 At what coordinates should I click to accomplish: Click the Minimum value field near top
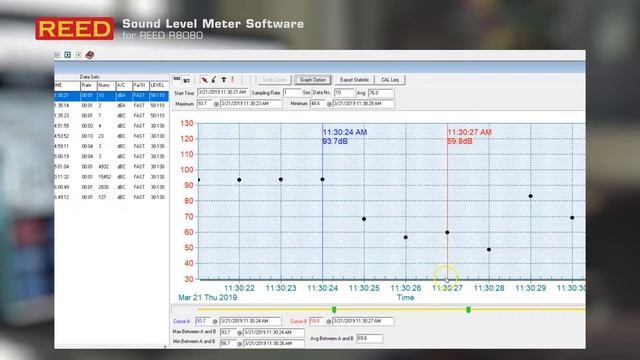tap(317, 104)
